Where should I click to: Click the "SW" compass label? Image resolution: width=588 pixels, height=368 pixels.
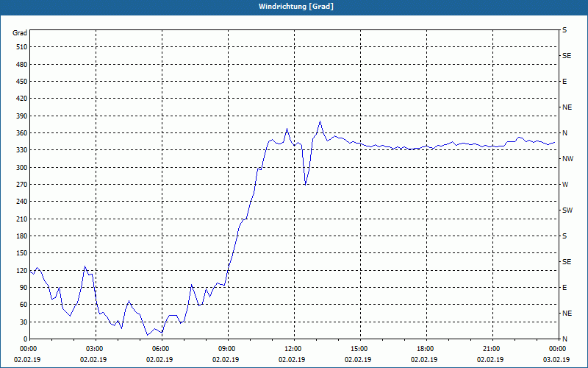tap(567, 210)
